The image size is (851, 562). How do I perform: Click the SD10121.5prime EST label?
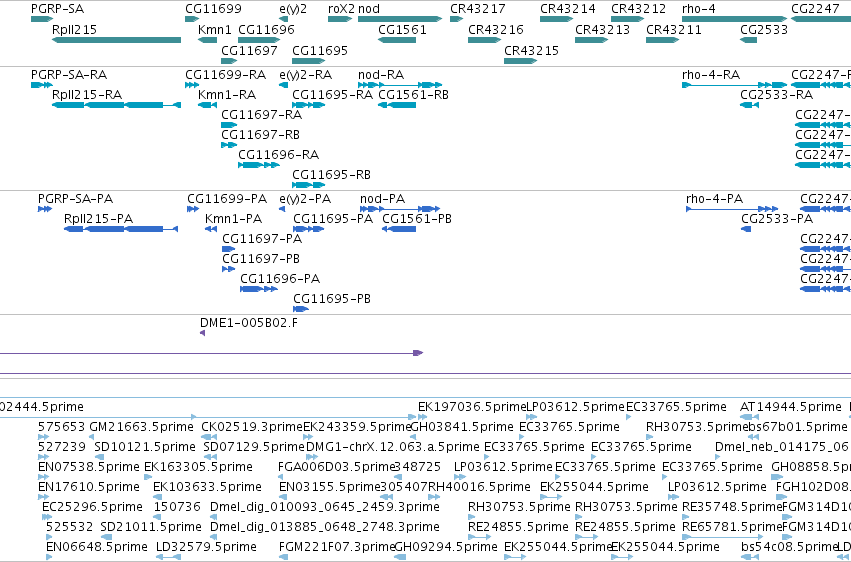[145, 447]
